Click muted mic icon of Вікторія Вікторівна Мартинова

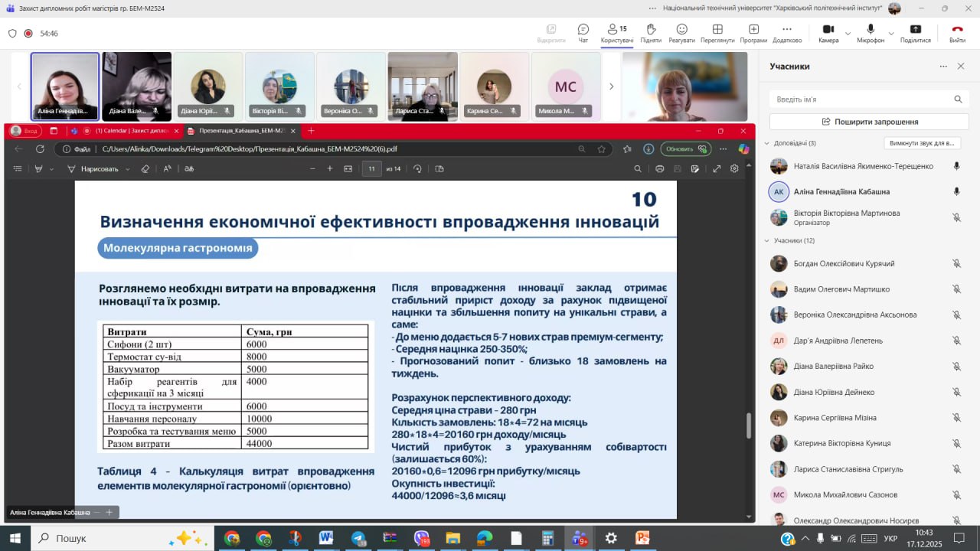[x=956, y=217]
